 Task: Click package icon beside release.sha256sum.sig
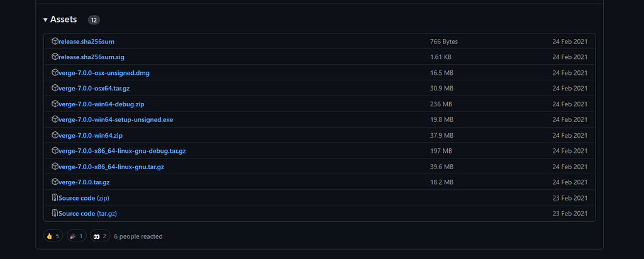[55, 57]
